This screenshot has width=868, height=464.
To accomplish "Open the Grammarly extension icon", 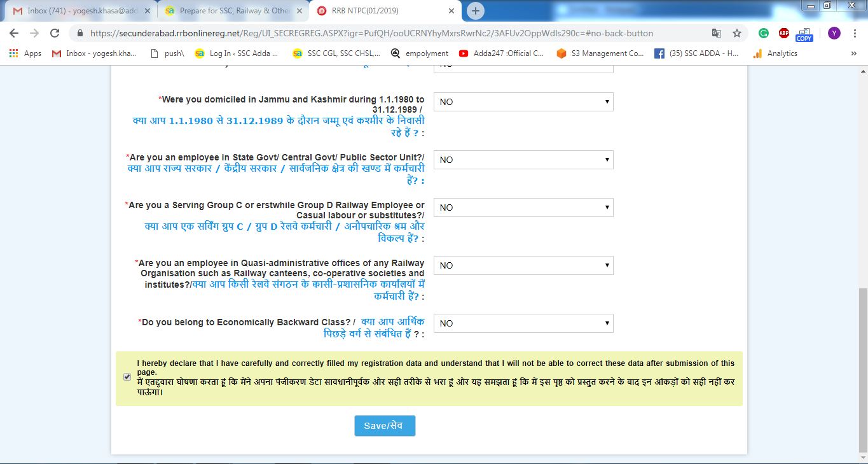I will tap(764, 33).
